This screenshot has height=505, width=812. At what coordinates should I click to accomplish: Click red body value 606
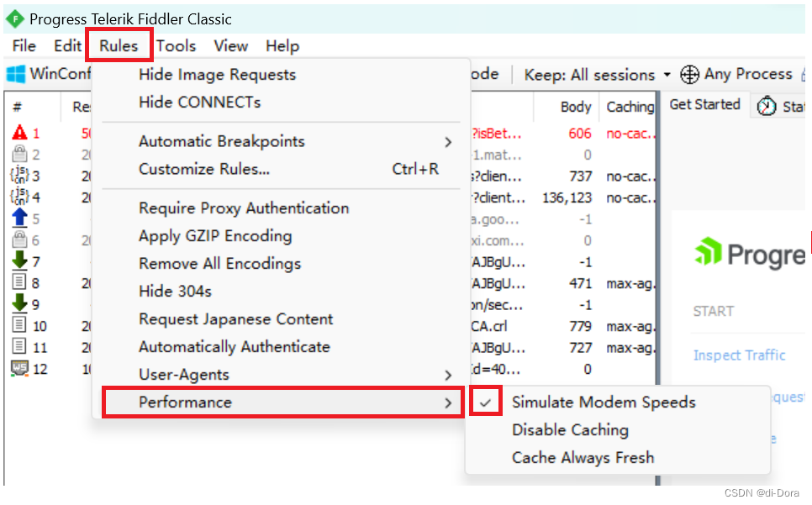[579, 134]
